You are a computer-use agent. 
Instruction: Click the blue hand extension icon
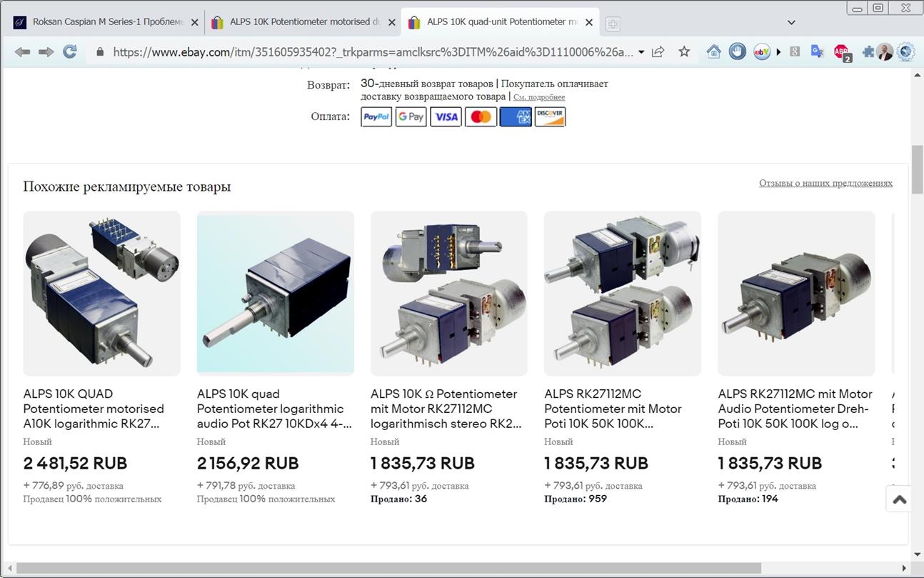point(738,51)
